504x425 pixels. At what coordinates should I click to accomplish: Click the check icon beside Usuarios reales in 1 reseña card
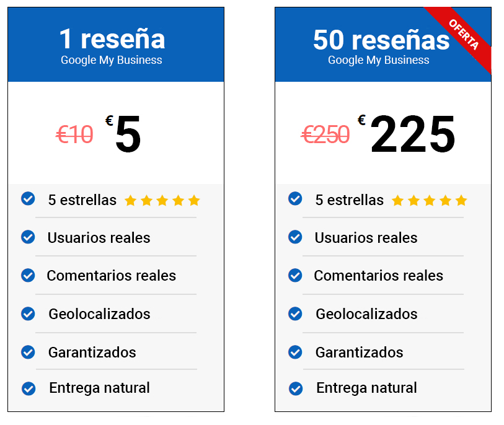pyautogui.click(x=28, y=237)
